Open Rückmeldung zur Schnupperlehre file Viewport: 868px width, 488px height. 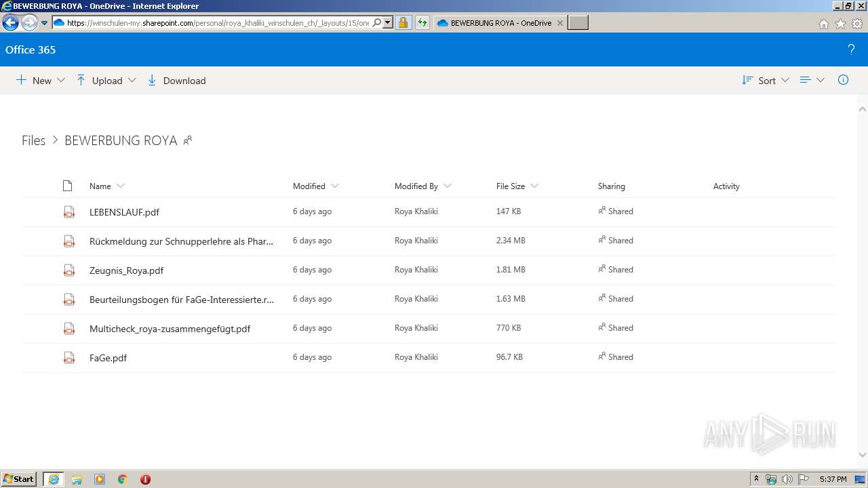[182, 241]
